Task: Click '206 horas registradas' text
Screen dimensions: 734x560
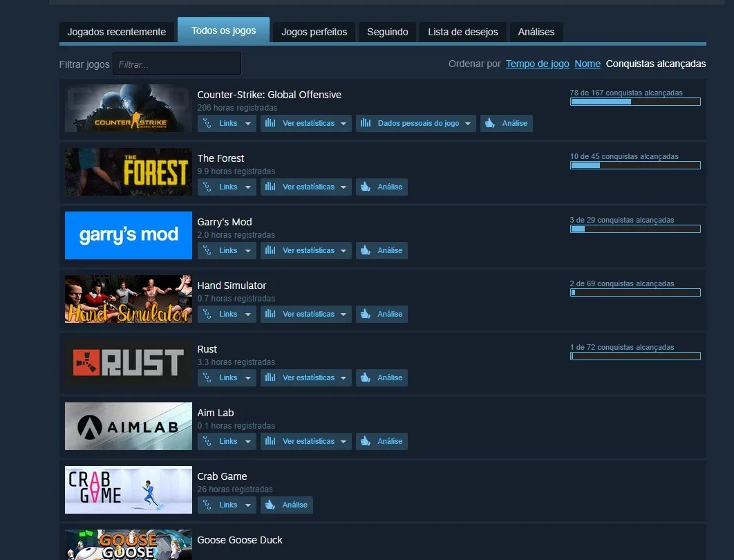Action: click(x=237, y=108)
